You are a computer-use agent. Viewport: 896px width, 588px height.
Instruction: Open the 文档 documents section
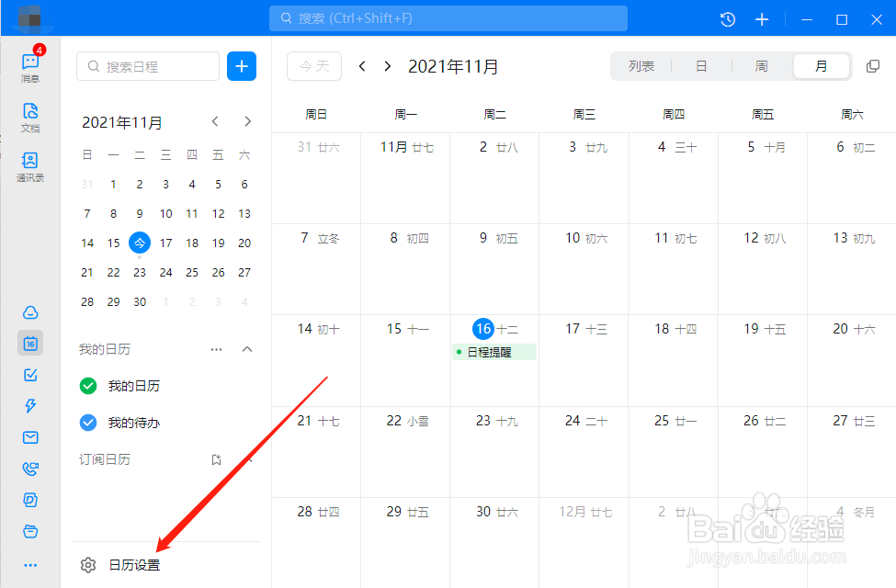(x=30, y=114)
